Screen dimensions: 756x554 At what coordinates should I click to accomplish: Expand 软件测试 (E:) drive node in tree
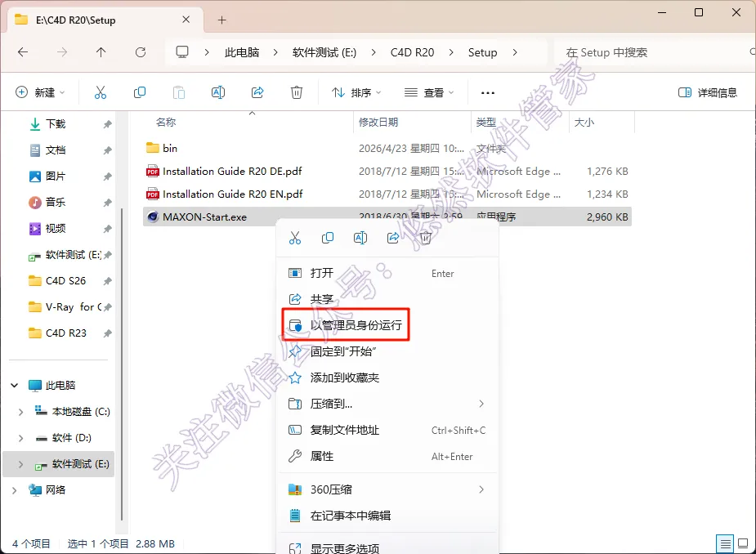click(x=20, y=464)
